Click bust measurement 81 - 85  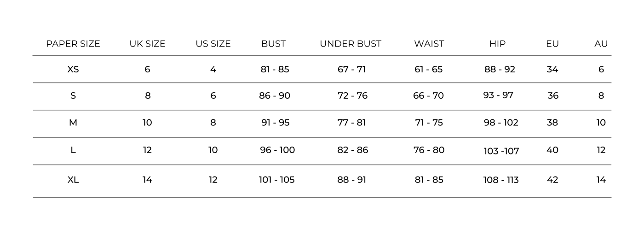tap(275, 70)
